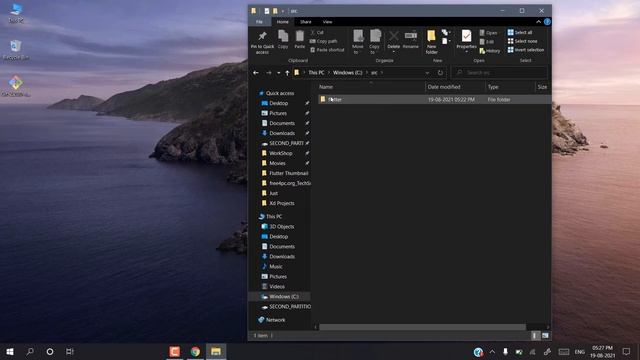Click the Paste ribbon icon

pyautogui.click(x=300, y=40)
